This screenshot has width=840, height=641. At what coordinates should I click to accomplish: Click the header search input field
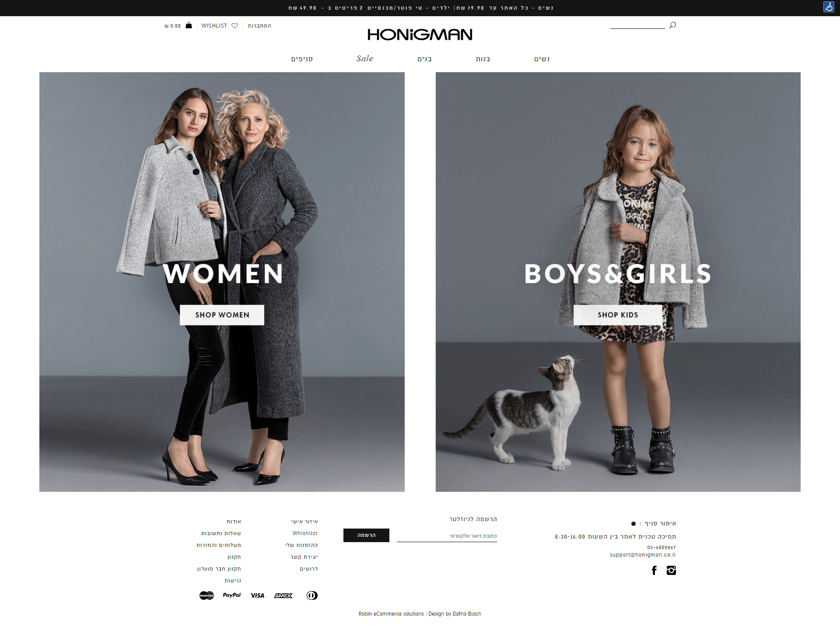coord(637,25)
